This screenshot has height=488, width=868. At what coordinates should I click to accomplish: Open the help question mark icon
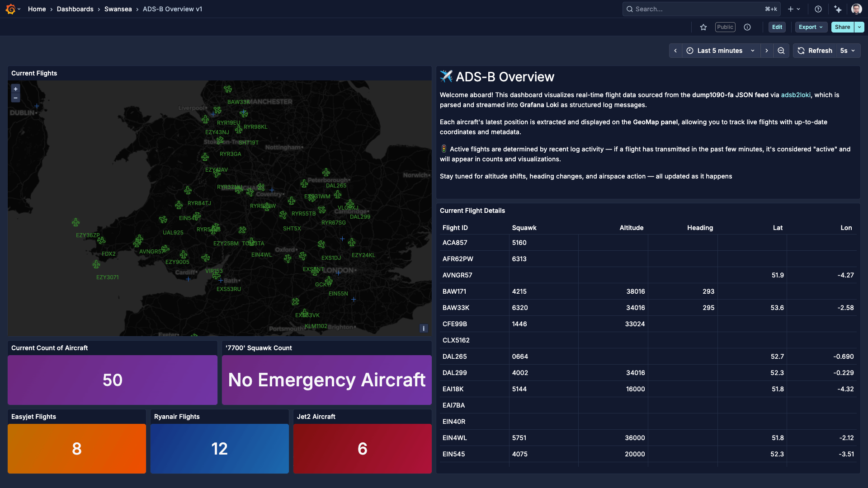[818, 9]
